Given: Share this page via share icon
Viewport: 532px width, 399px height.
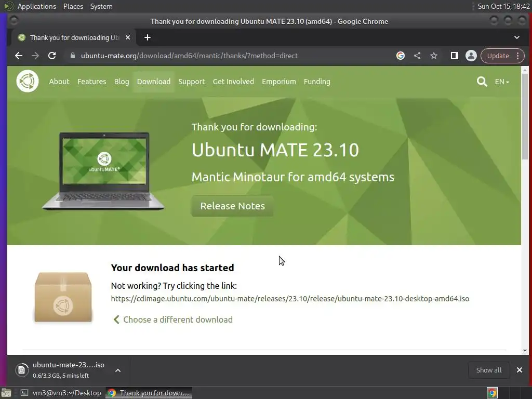Looking at the screenshot, I should (417, 56).
